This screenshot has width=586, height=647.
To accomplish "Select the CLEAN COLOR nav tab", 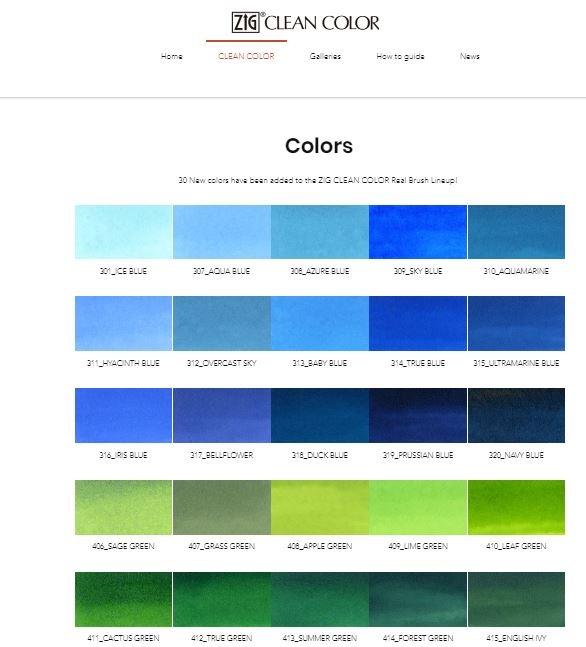I will click(x=246, y=56).
